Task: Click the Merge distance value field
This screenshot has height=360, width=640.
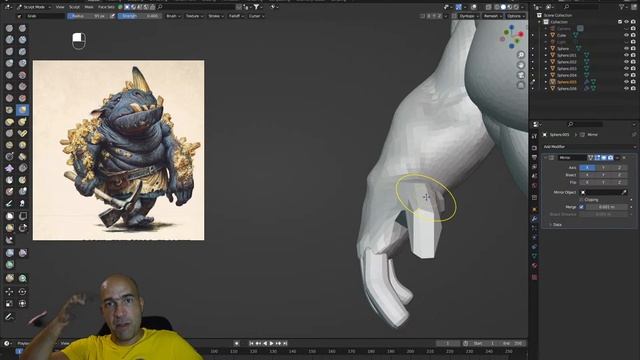Action: click(607, 207)
